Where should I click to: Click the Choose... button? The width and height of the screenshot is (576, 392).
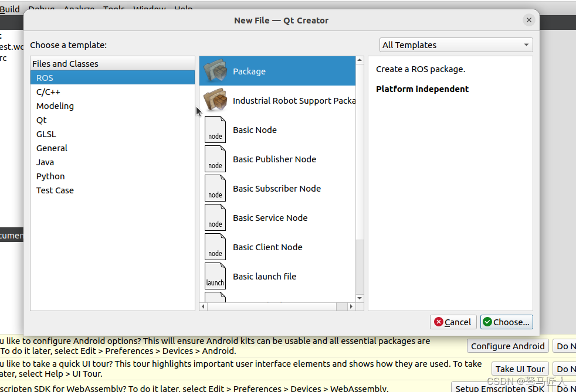point(507,322)
